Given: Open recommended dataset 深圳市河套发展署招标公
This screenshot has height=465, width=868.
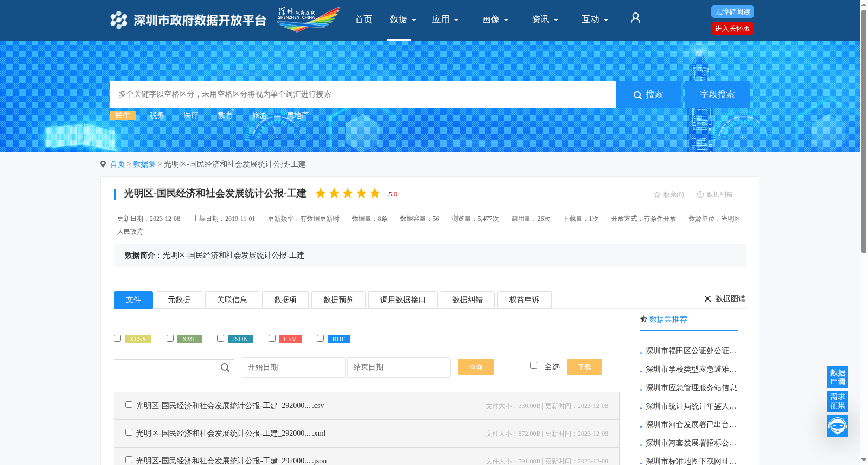Looking at the screenshot, I should (691, 443).
